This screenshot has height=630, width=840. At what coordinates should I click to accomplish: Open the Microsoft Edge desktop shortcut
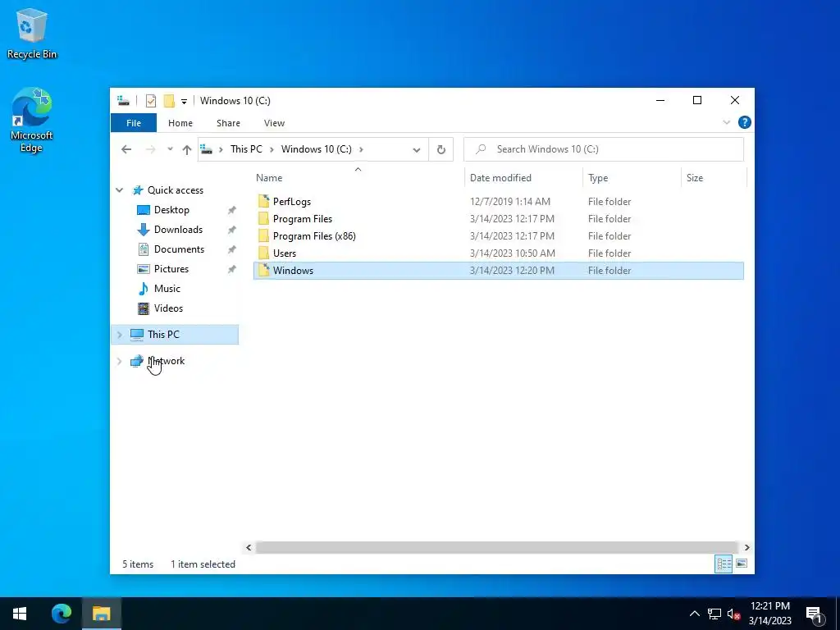(32, 120)
